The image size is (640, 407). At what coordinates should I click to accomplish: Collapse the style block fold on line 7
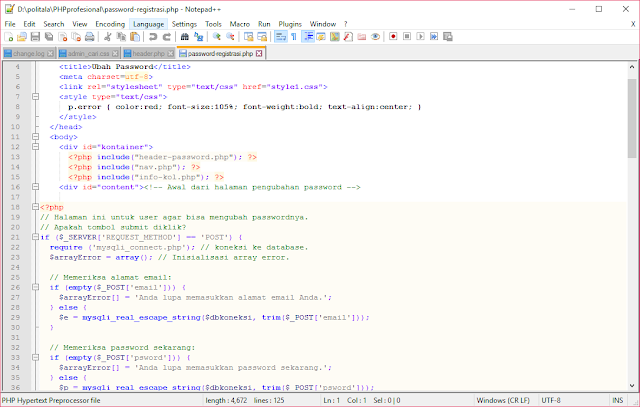tap(36, 97)
